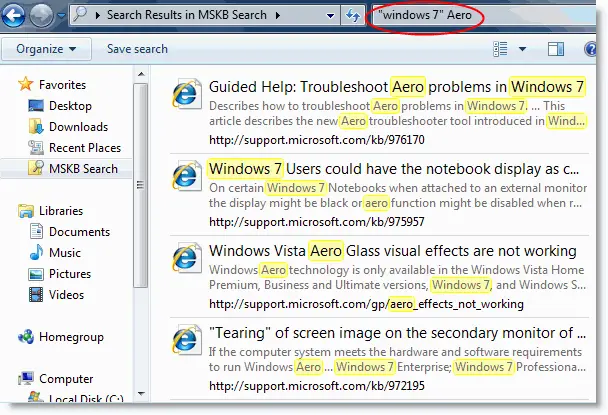
Task: Open result 'Guided Help: Troubleshoot Aero problems'
Action: coord(397,87)
